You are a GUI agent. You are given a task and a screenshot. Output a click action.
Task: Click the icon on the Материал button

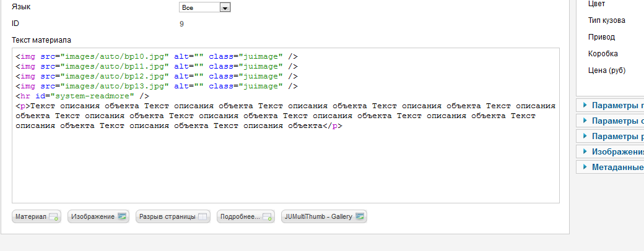click(x=54, y=217)
